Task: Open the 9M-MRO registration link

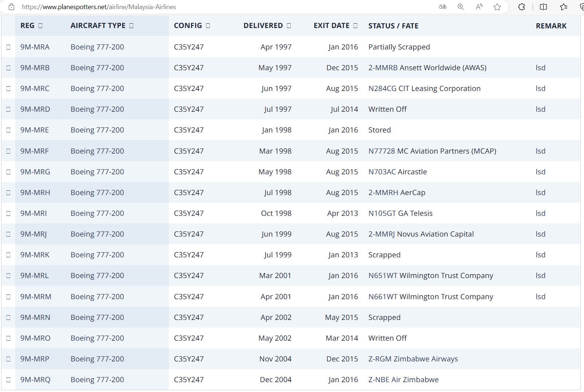Action: [35, 338]
